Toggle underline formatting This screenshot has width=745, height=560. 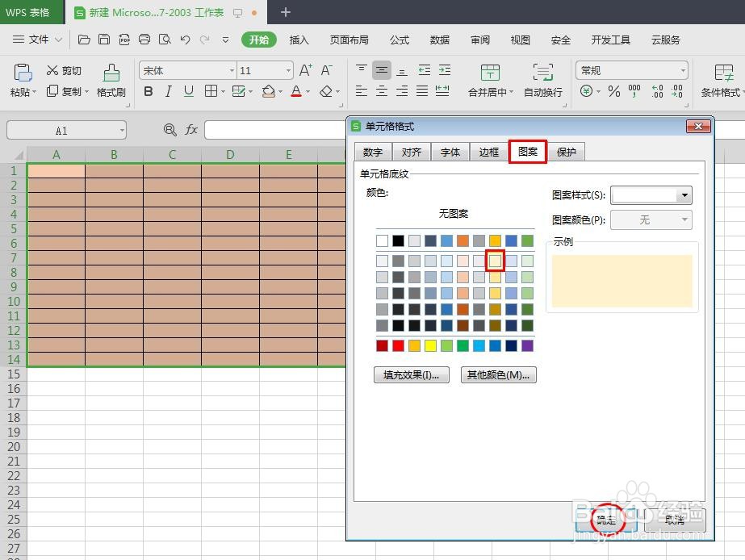(190, 91)
